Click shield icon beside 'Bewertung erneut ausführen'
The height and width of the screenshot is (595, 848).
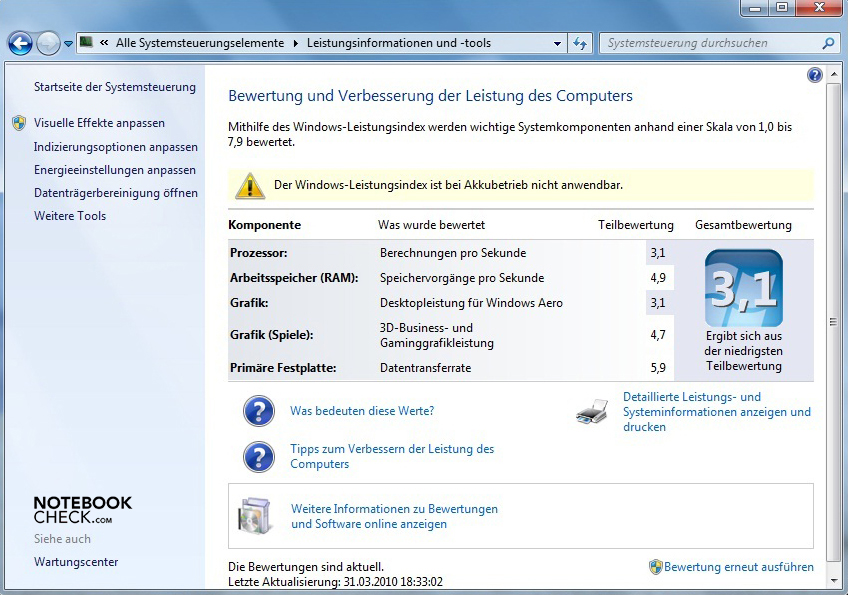(x=655, y=567)
